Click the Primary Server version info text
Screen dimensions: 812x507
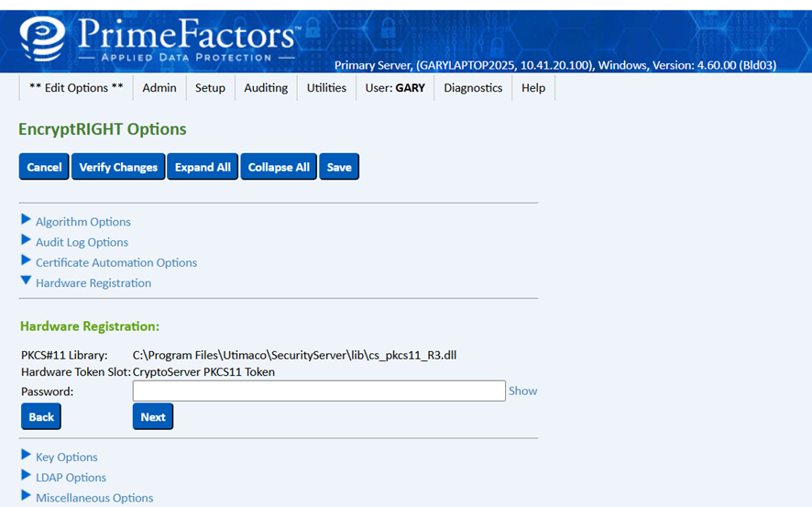coord(555,65)
